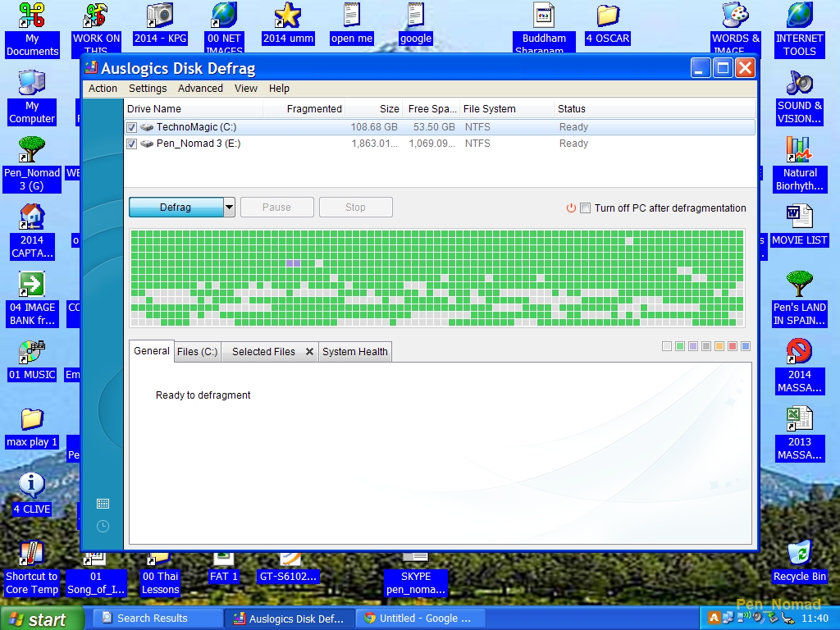The image size is (840, 630).
Task: Select the General tab
Action: [x=152, y=351]
